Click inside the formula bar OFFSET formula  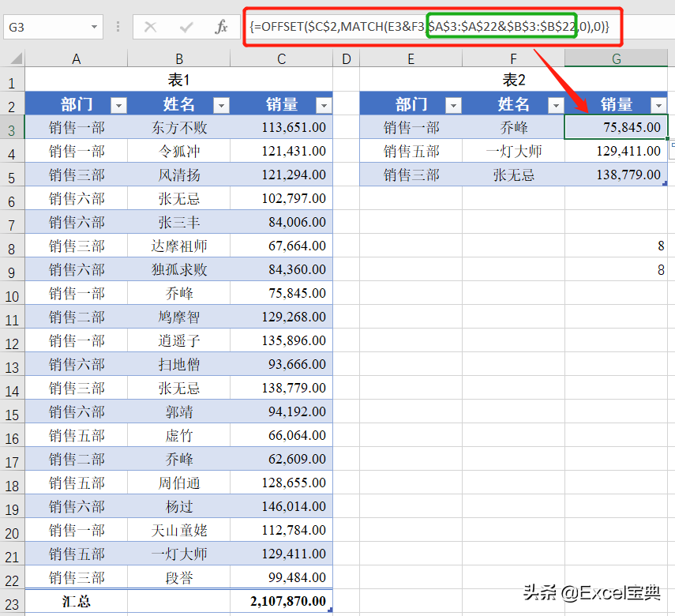[429, 27]
